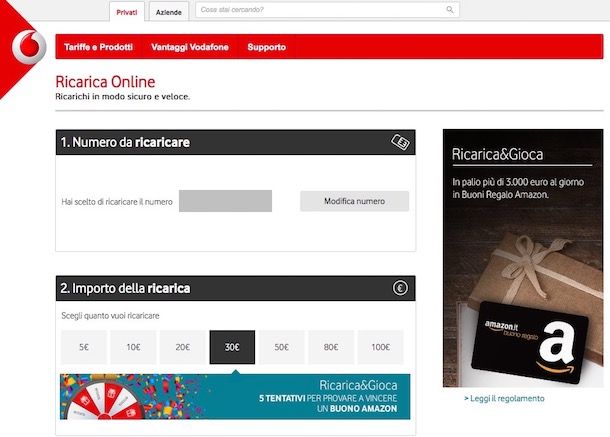Click 'Ricarichi in modo sicuro e veloce' subtitle
The image size is (610, 437).
123,97
